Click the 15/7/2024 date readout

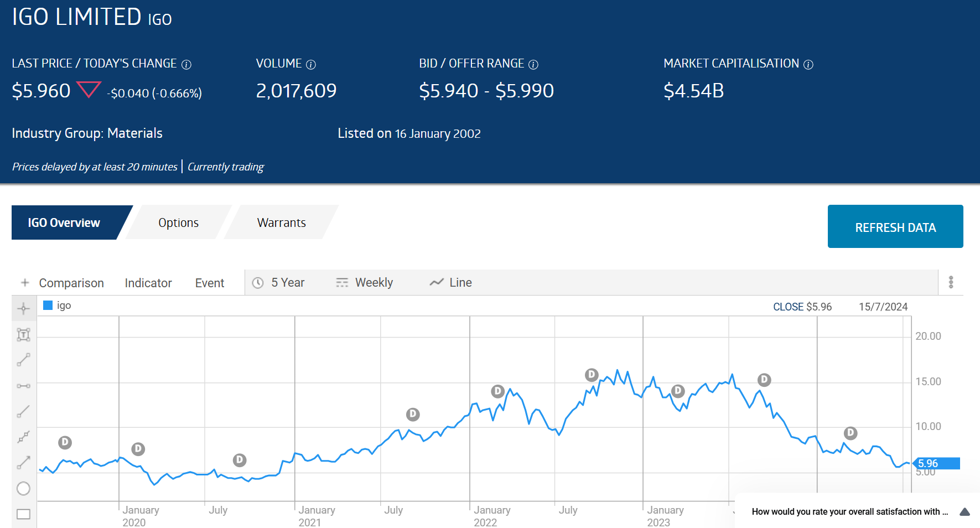pos(883,307)
